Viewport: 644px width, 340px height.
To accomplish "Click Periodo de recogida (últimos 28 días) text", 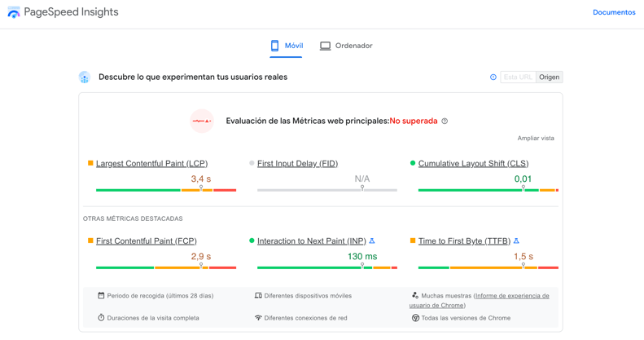I will 160,296.
